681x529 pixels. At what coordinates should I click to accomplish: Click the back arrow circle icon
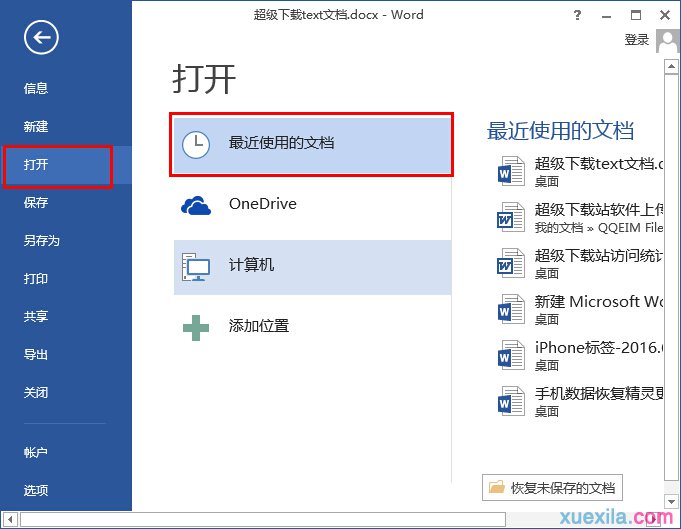tap(41, 37)
